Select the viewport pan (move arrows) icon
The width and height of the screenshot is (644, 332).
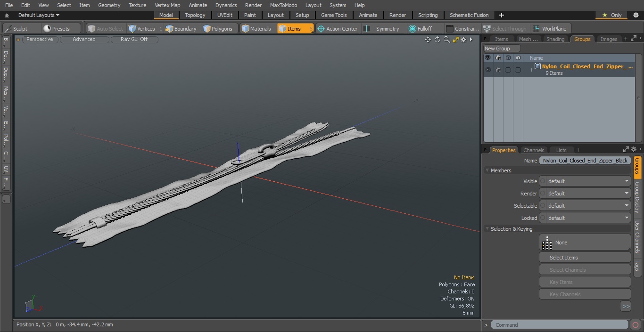click(x=428, y=40)
